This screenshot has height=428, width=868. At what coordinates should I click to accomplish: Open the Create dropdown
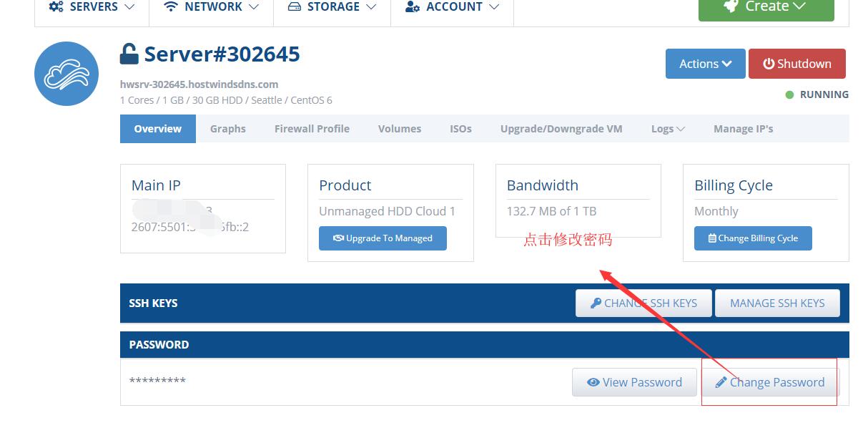coord(766,6)
